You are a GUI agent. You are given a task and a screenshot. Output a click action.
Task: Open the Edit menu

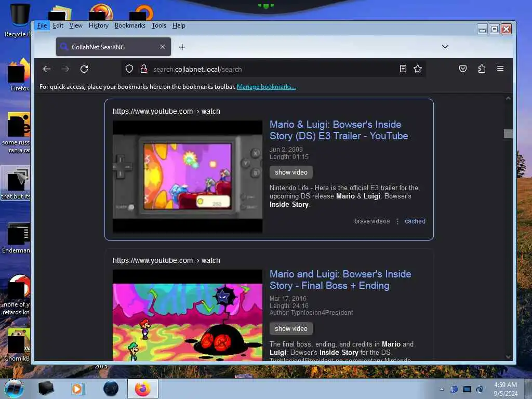pos(58,25)
